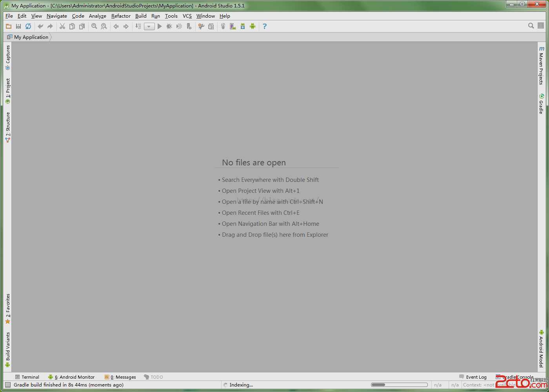Show the Structure tool window
The height and width of the screenshot is (392, 549).
pos(7,127)
